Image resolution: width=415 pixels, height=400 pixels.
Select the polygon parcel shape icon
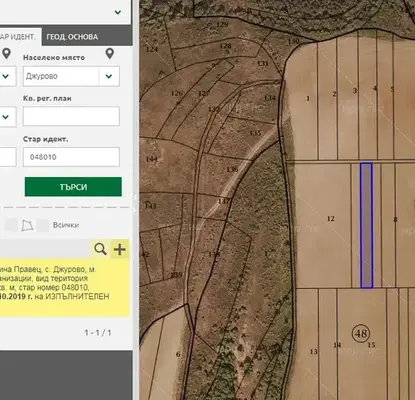28,226
